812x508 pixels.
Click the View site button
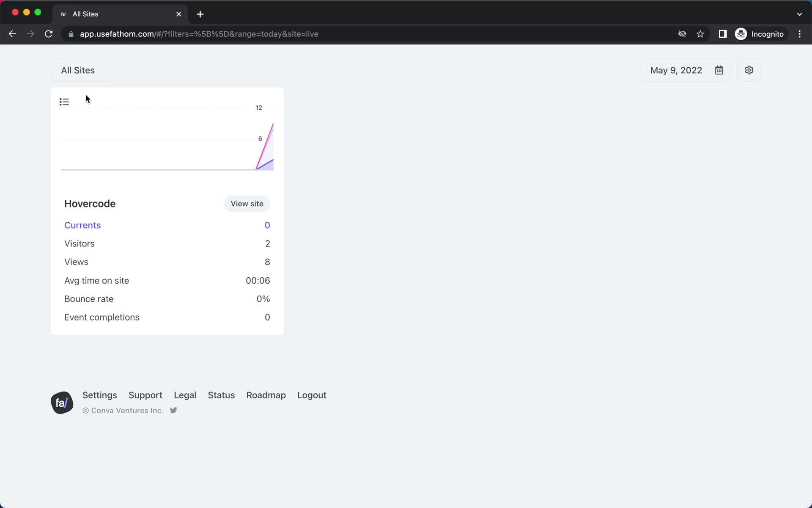[247, 204]
